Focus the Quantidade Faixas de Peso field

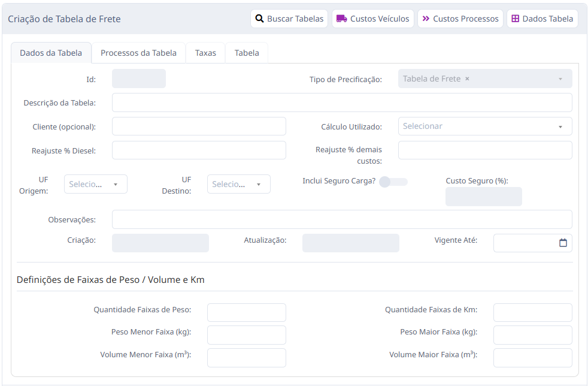click(x=246, y=312)
